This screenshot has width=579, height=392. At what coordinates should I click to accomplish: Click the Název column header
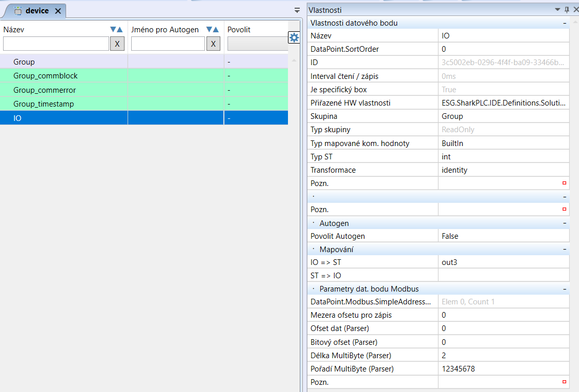14,30
